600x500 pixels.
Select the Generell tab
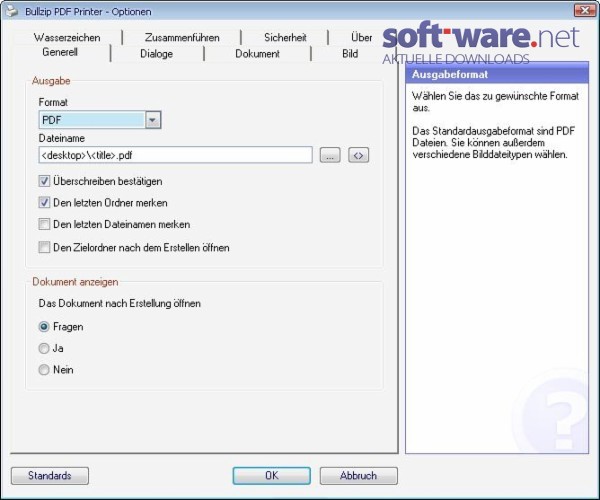[60, 52]
